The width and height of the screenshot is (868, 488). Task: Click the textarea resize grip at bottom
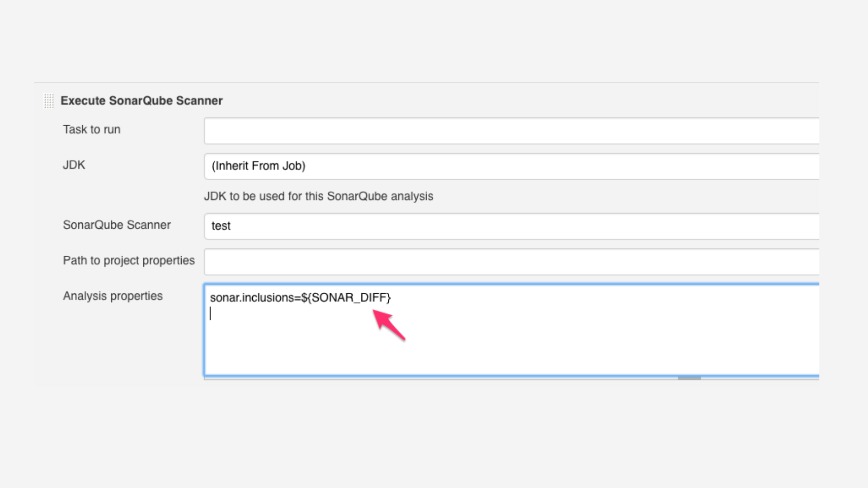point(689,378)
